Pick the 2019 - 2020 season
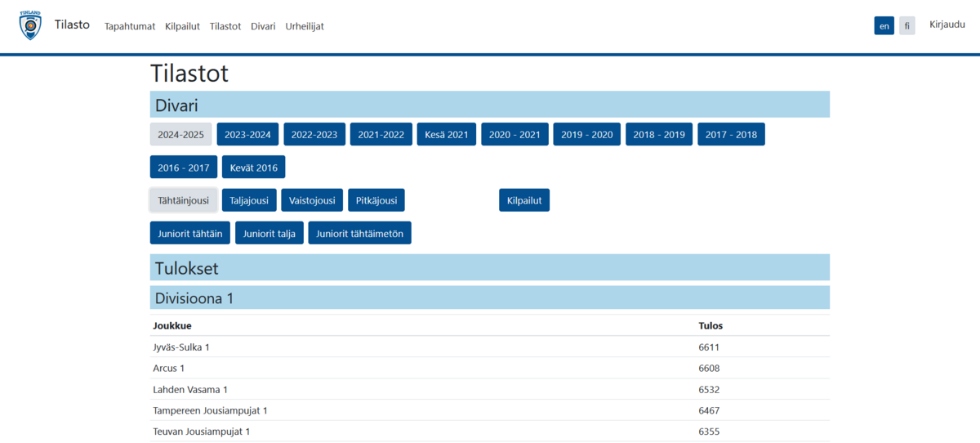The height and width of the screenshot is (443, 980). (587, 134)
